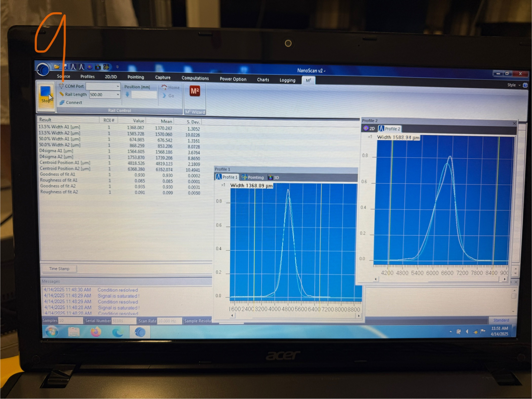Switch to the 2D tab in Profile 2 window
532x399 pixels.
click(x=369, y=128)
